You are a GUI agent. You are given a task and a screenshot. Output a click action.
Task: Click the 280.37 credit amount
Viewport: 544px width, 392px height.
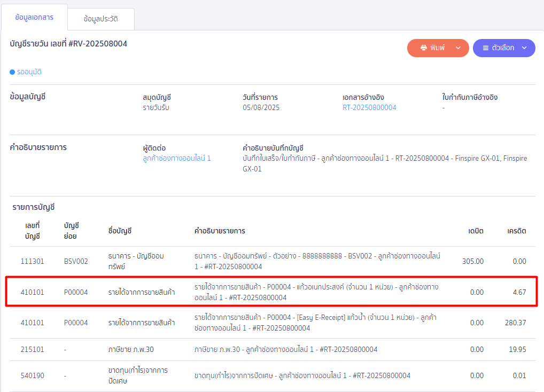[515, 323]
